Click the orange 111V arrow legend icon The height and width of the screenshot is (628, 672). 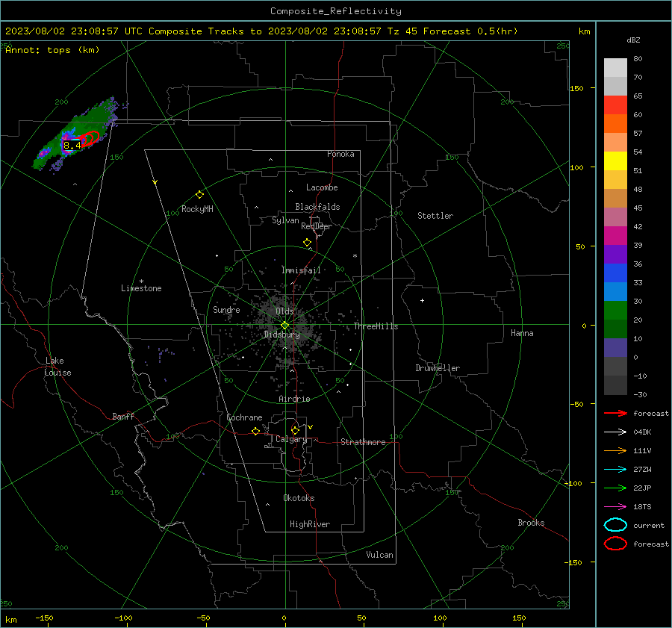click(615, 450)
